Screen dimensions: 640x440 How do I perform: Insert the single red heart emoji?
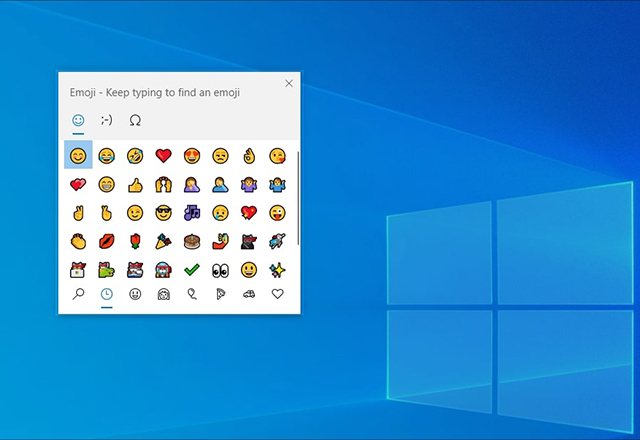click(163, 156)
